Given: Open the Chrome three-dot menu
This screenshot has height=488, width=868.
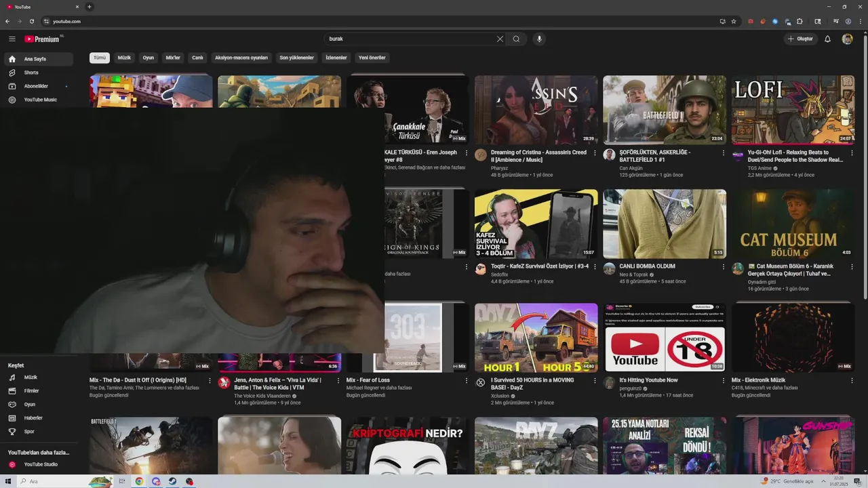Looking at the screenshot, I should pyautogui.click(x=860, y=21).
